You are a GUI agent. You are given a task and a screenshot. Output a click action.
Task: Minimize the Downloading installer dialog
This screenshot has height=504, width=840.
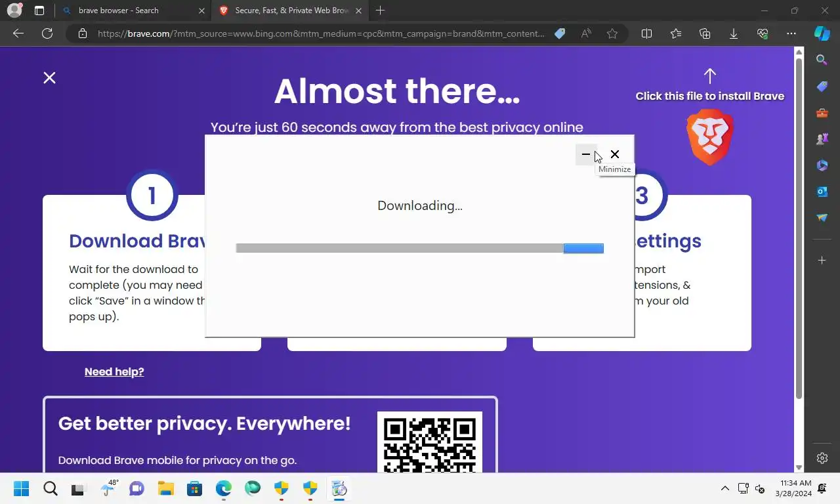click(586, 154)
